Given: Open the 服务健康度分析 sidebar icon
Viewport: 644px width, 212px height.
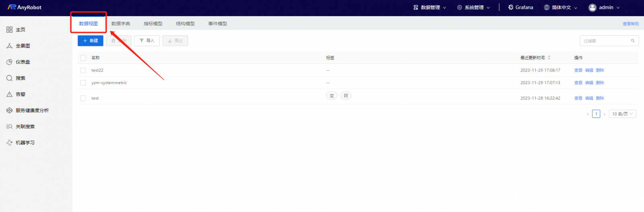Looking at the screenshot, I should (9, 110).
